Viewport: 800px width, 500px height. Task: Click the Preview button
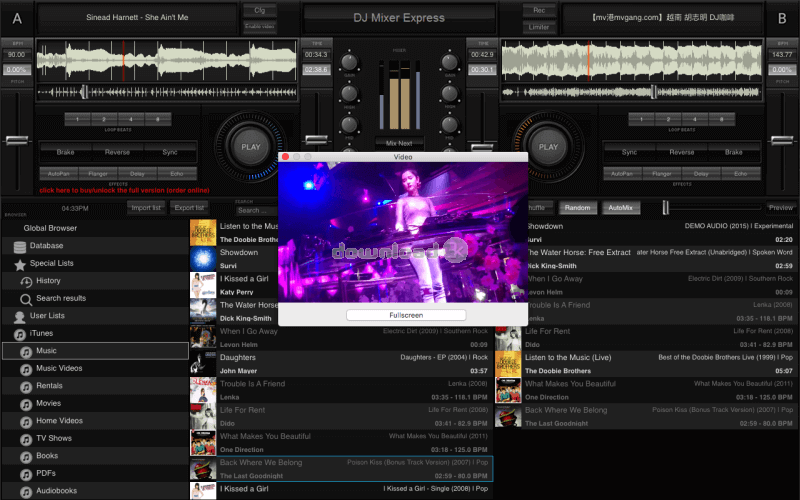[781, 208]
